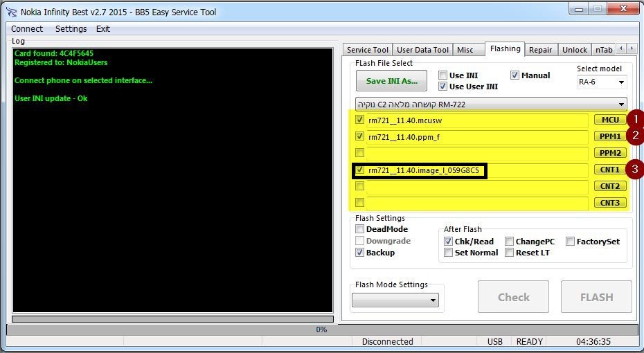Click the FLASH button

596,297
